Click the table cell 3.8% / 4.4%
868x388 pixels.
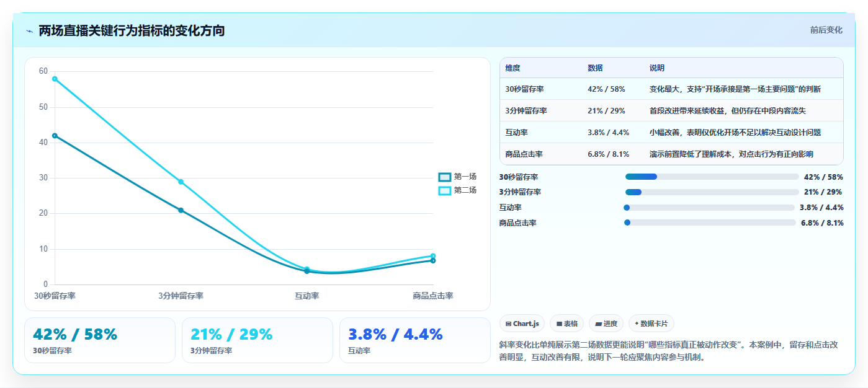point(608,132)
